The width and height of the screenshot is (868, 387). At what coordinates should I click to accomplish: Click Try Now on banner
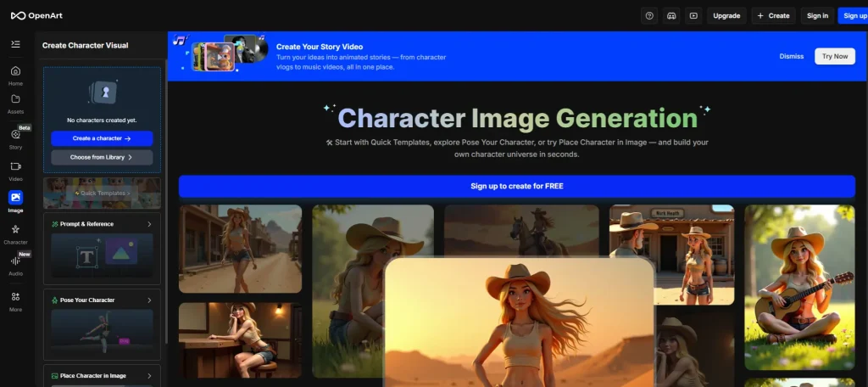(835, 56)
